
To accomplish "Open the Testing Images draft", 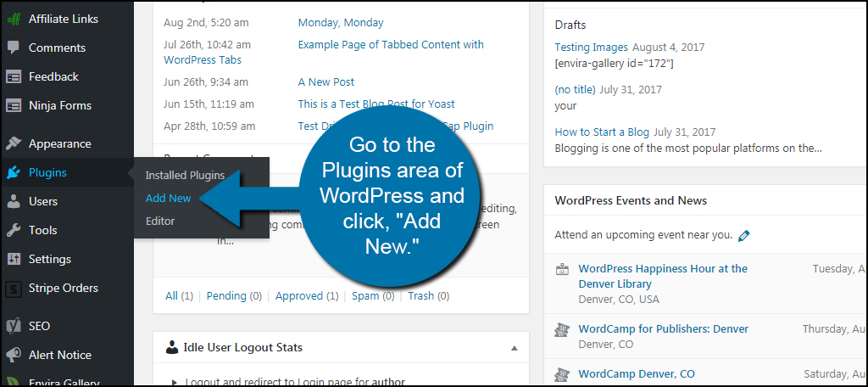I will [591, 48].
